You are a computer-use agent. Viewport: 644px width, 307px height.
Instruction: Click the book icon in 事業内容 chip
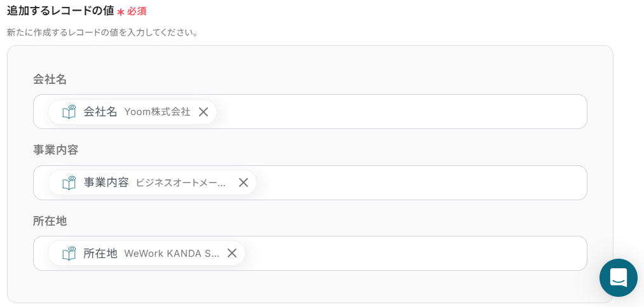[x=69, y=182]
